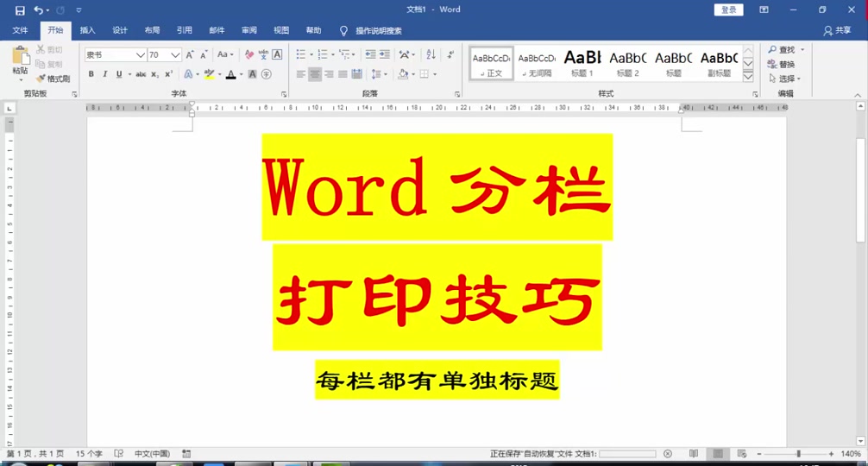The width and height of the screenshot is (868, 466).
Task: Toggle Italic formatting
Action: click(x=104, y=74)
